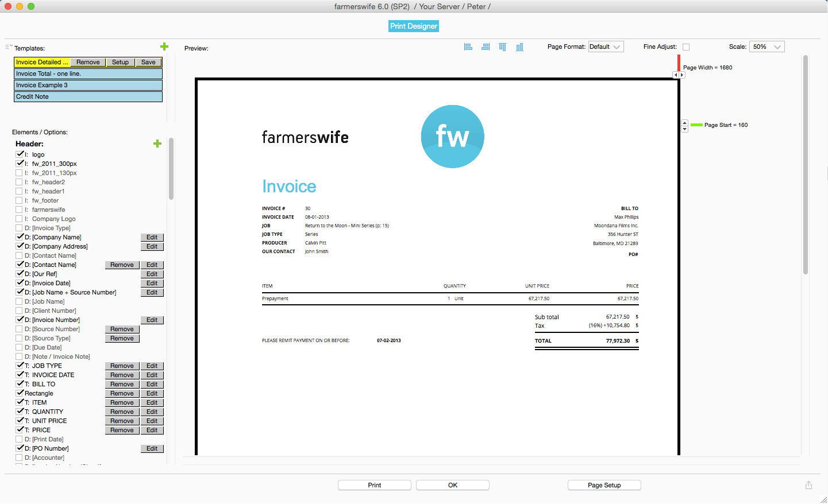Screen dimensions: 828x504
Task: Open the list menu icon beside Templates
Action: tap(9, 46)
